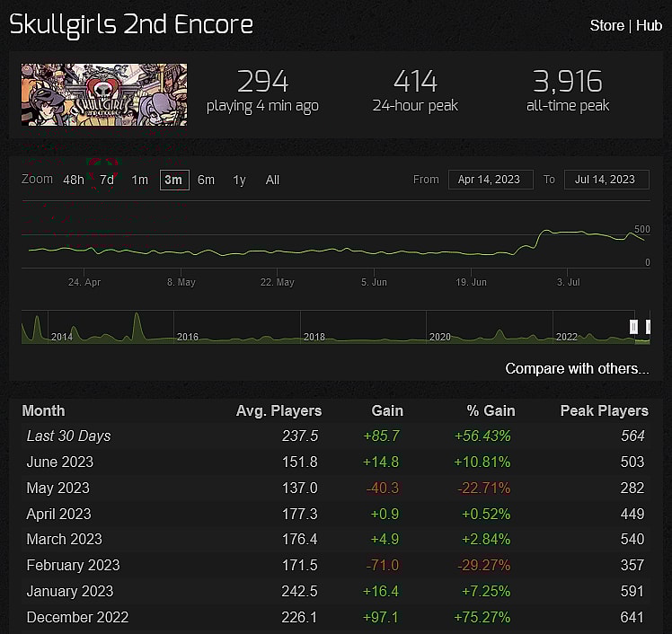Click the 5. Jun axis label

(x=374, y=282)
